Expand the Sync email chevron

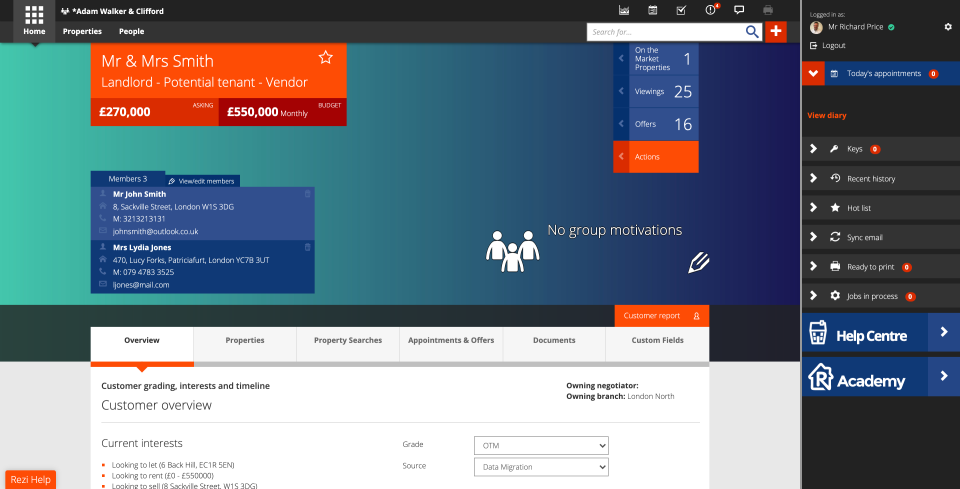coord(814,237)
